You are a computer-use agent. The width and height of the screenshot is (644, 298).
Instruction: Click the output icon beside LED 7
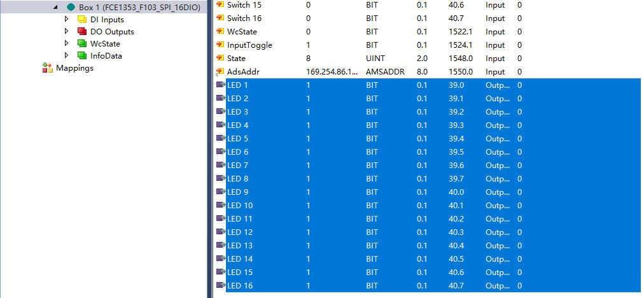click(x=221, y=165)
